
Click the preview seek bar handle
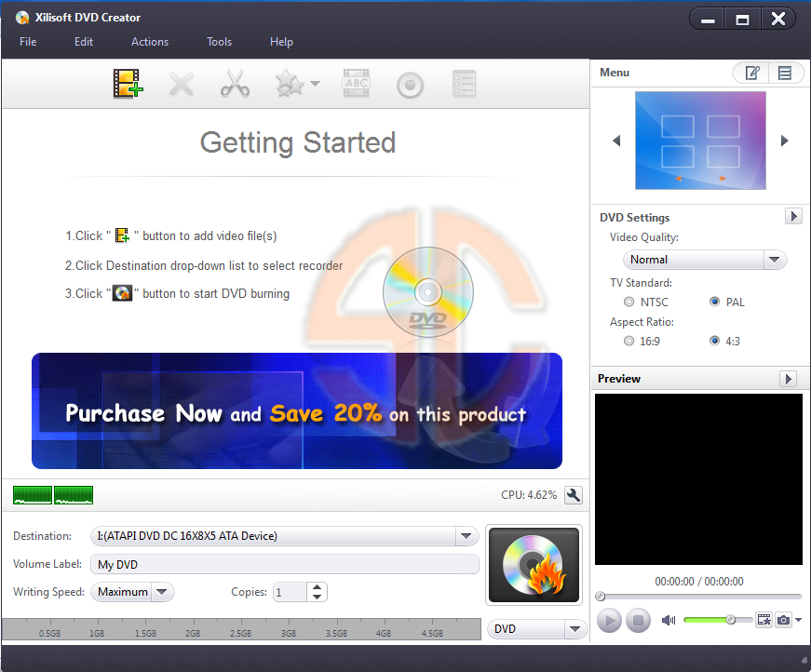point(600,597)
